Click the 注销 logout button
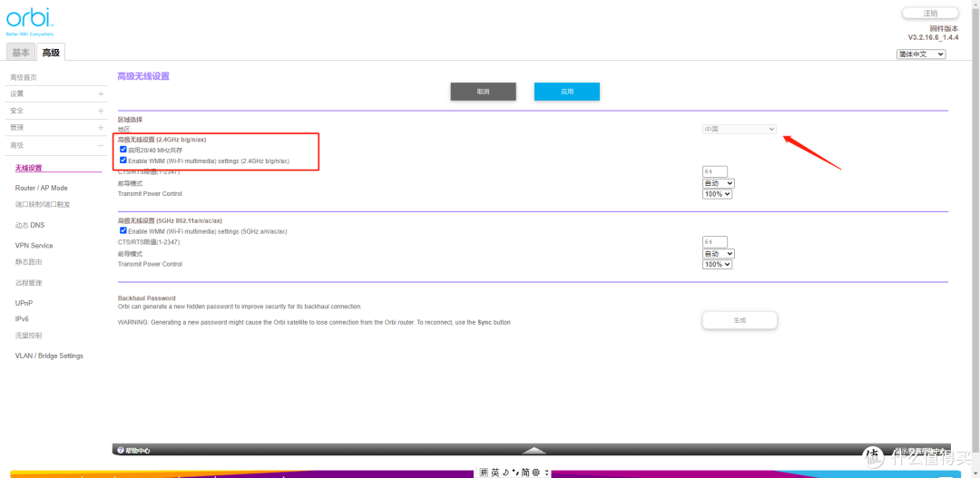980x478 pixels. [x=930, y=13]
